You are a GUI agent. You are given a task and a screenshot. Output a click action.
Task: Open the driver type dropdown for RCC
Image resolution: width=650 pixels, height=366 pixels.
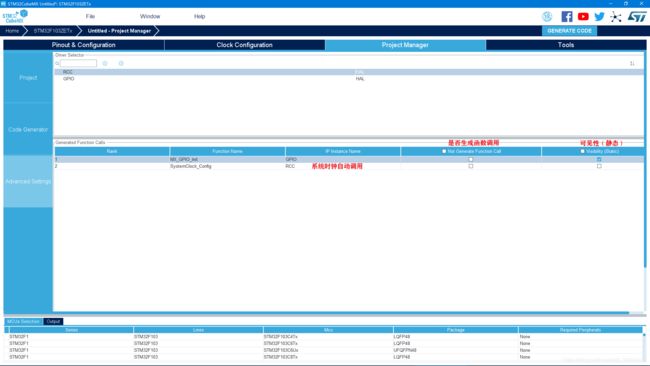[360, 72]
